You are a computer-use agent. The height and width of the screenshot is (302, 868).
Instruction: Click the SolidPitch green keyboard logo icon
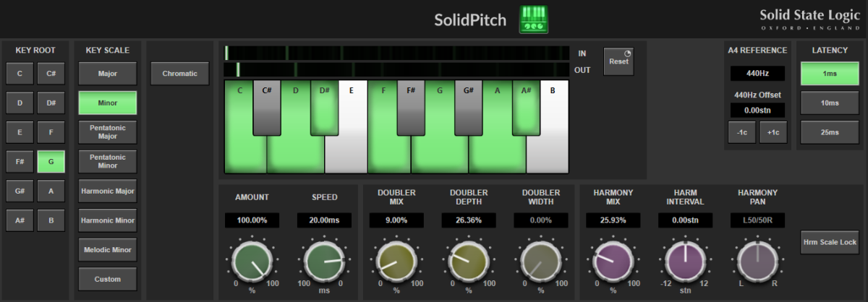click(x=534, y=20)
